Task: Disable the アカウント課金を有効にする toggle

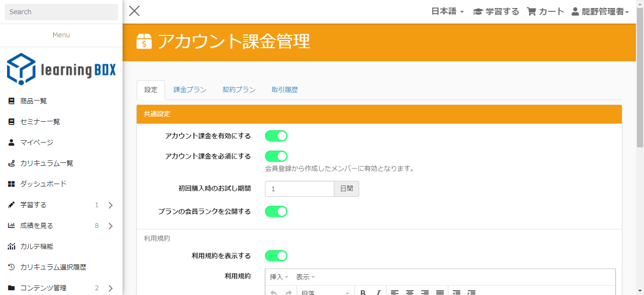Action: 276,136
